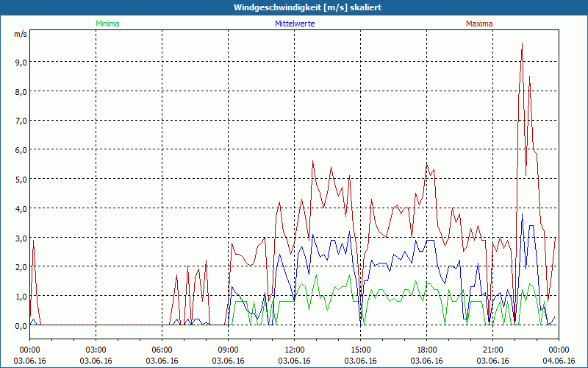Screen dimensions: 588x368
Task: Click the 09:00 time axis label
Action: point(228,350)
